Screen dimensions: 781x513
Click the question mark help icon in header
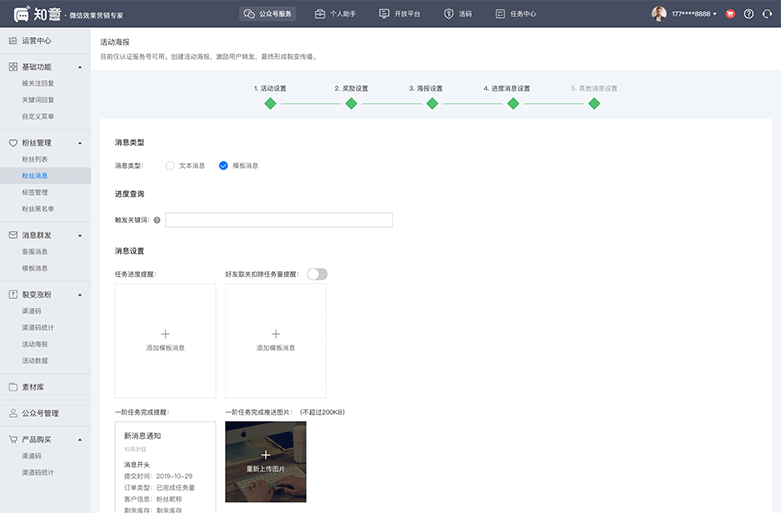click(749, 14)
